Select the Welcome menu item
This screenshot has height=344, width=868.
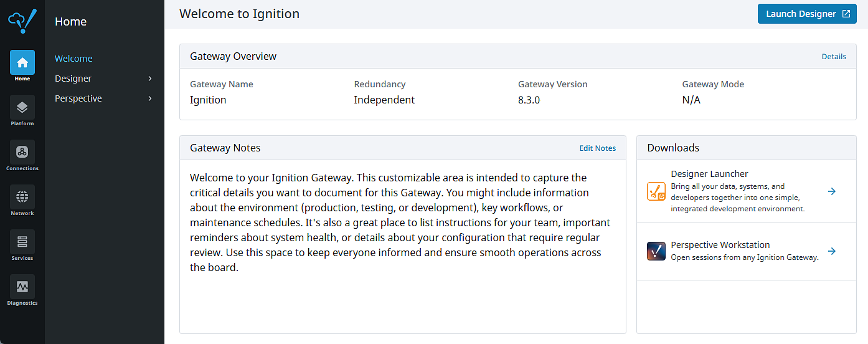[73, 59]
